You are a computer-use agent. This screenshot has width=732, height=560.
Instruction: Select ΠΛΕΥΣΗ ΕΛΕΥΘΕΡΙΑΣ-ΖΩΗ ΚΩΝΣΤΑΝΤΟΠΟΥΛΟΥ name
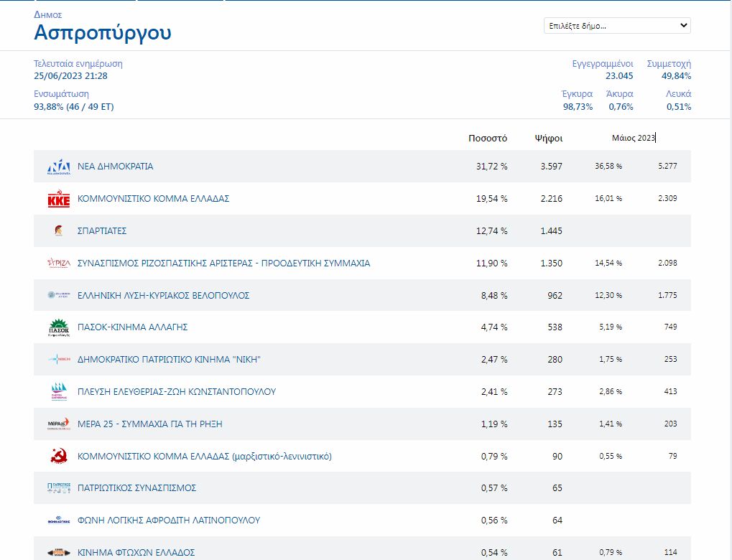tap(177, 391)
